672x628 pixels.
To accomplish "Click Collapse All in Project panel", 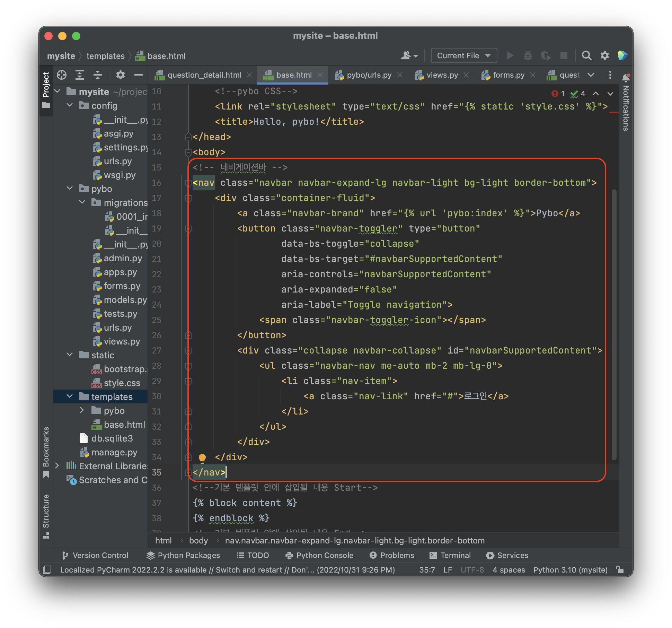I will 98,75.
